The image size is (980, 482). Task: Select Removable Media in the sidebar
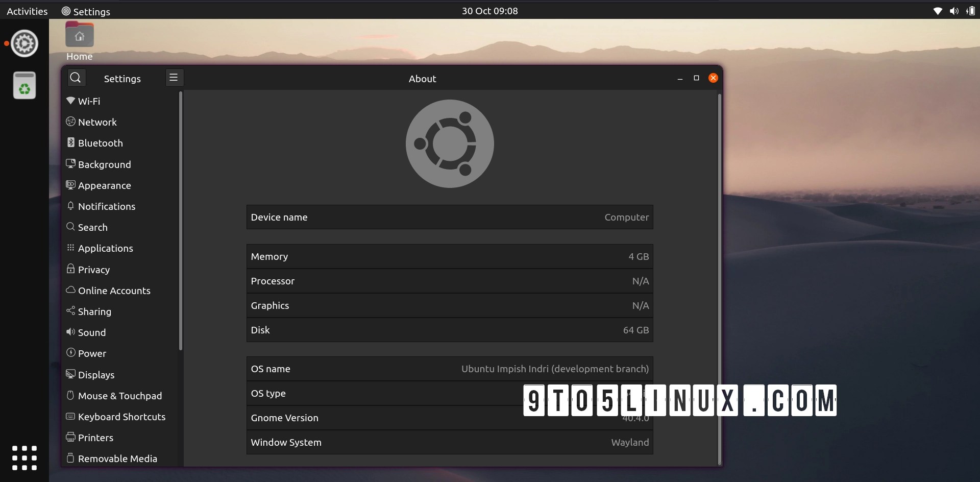[120, 459]
